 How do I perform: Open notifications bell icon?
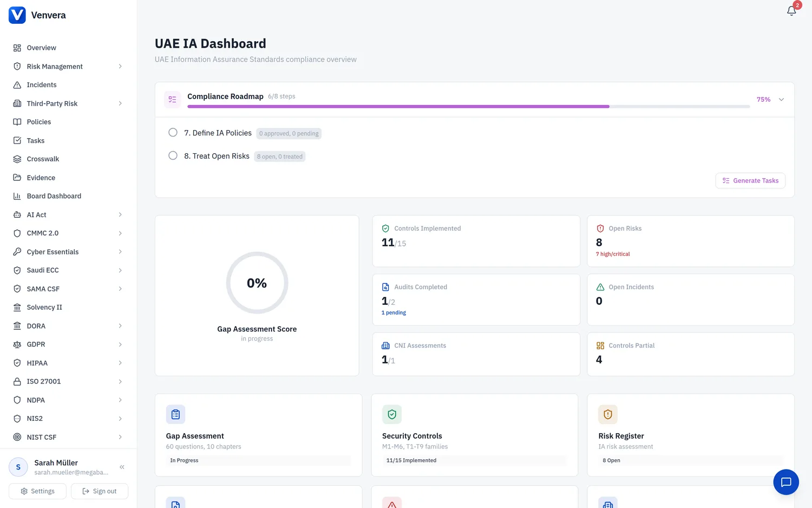(791, 11)
